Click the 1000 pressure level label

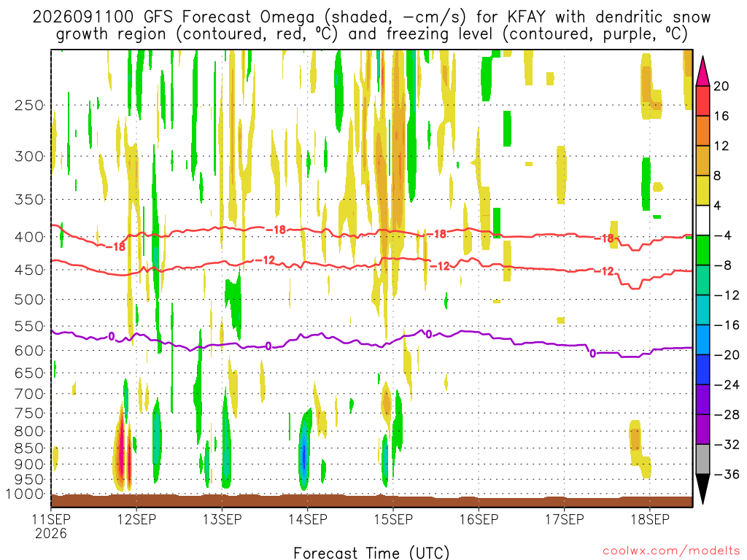[x=26, y=494]
